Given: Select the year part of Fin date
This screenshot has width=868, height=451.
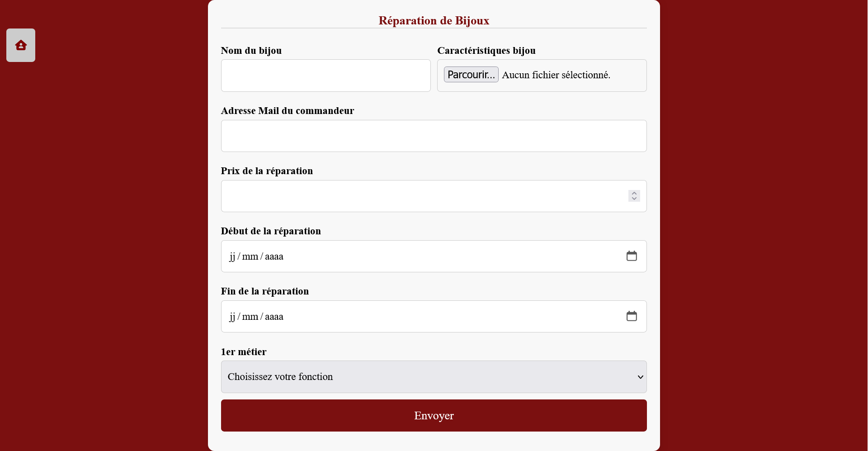Looking at the screenshot, I should click(274, 317).
